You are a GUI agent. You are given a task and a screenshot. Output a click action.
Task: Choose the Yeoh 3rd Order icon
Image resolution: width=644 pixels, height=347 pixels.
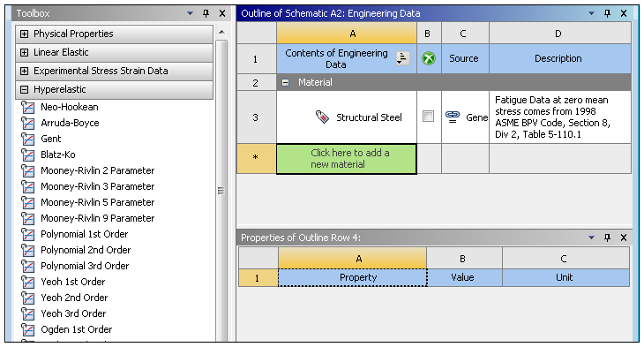click(28, 314)
